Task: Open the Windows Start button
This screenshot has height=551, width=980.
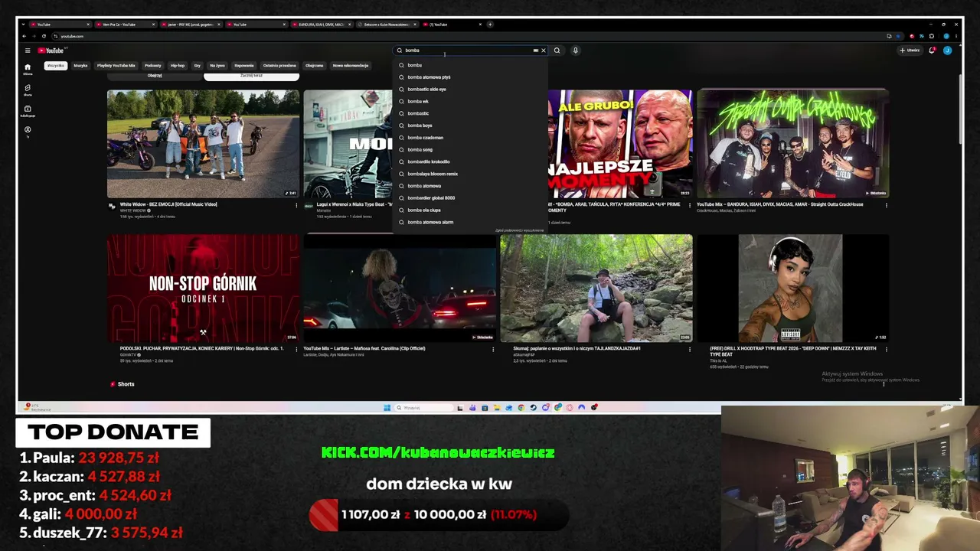Action: pos(387,407)
